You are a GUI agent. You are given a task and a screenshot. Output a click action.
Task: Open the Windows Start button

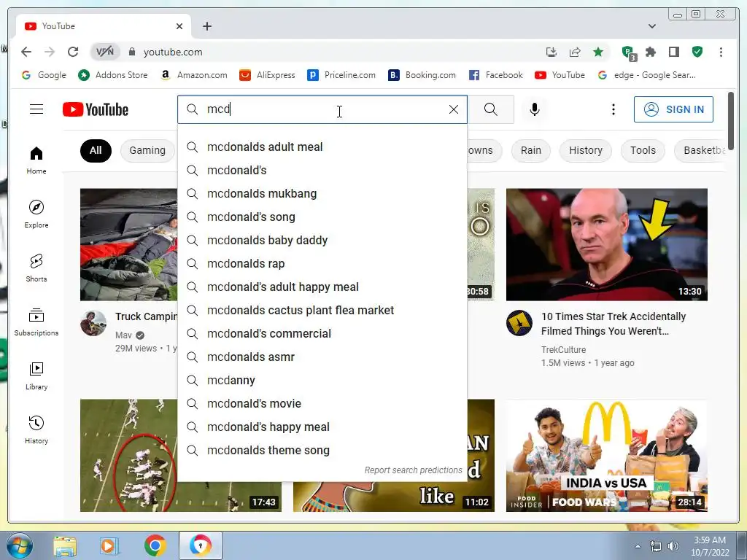pos(19,545)
